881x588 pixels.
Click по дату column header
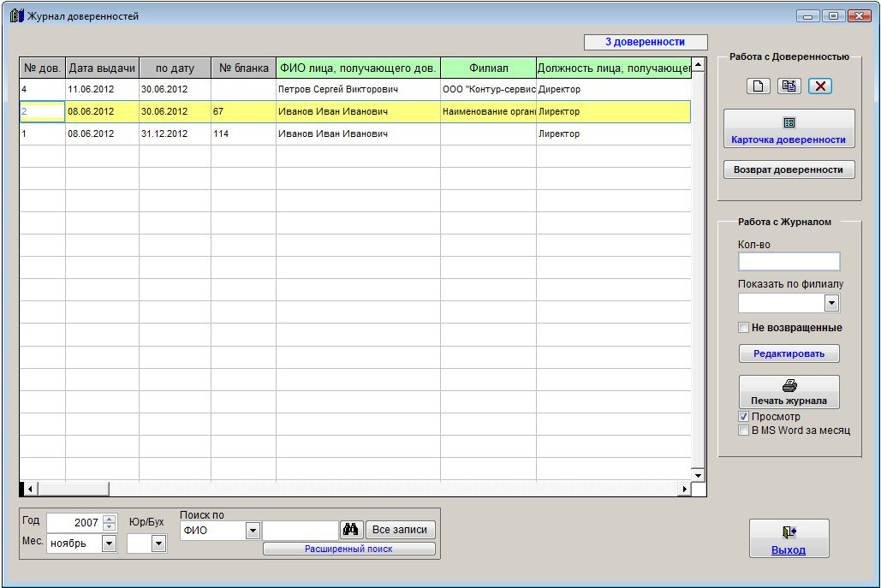175,68
